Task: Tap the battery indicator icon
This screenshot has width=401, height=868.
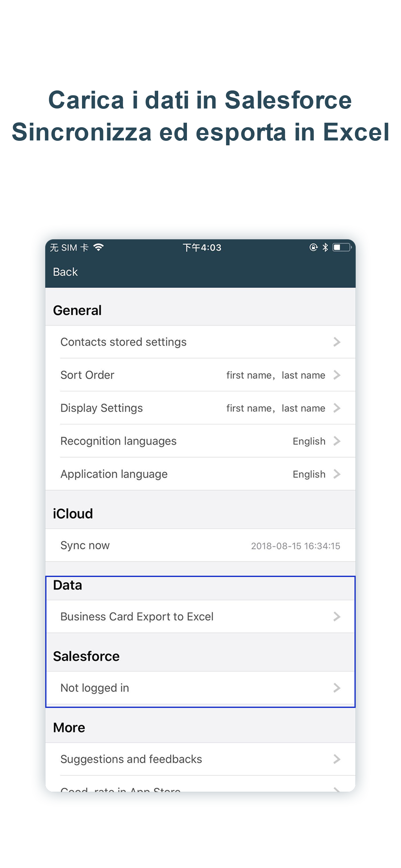Action: (342, 247)
